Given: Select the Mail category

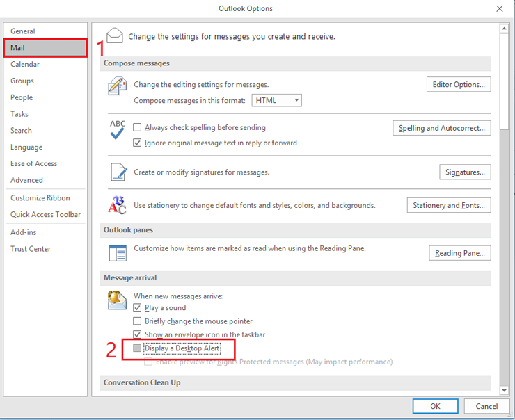Looking at the screenshot, I should [x=45, y=48].
